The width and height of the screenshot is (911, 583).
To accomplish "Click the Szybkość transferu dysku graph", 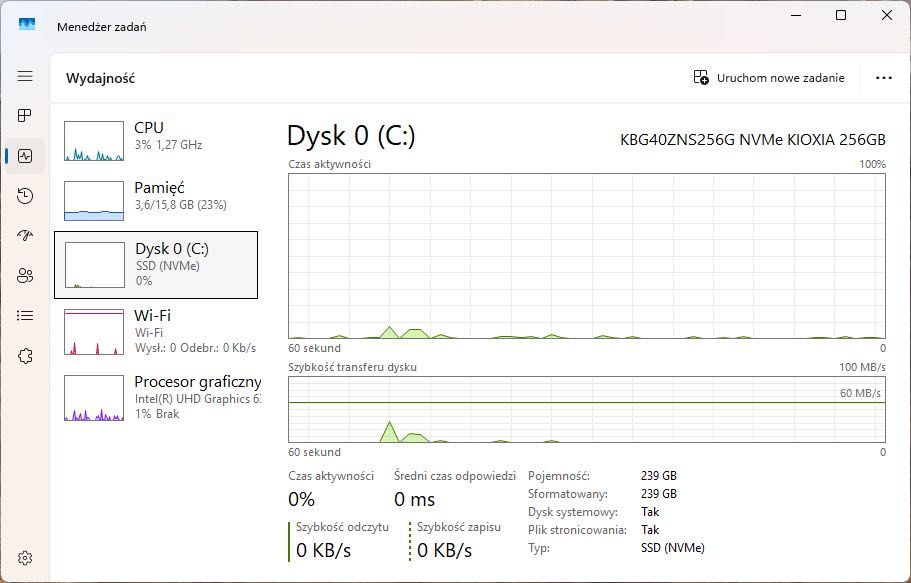I will click(587, 409).
